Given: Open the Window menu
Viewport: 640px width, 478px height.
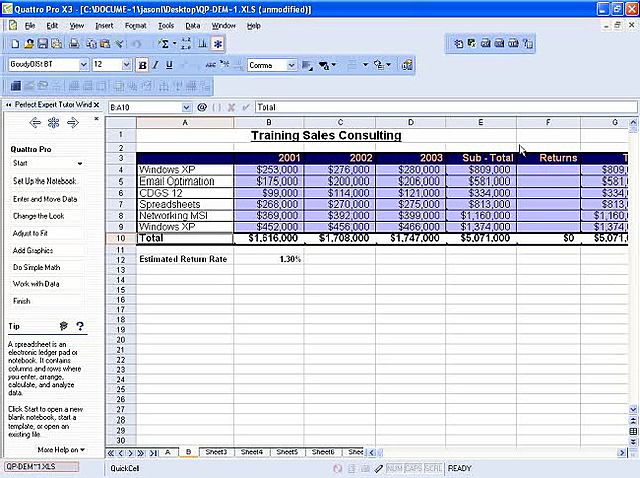Looking at the screenshot, I should [x=223, y=26].
